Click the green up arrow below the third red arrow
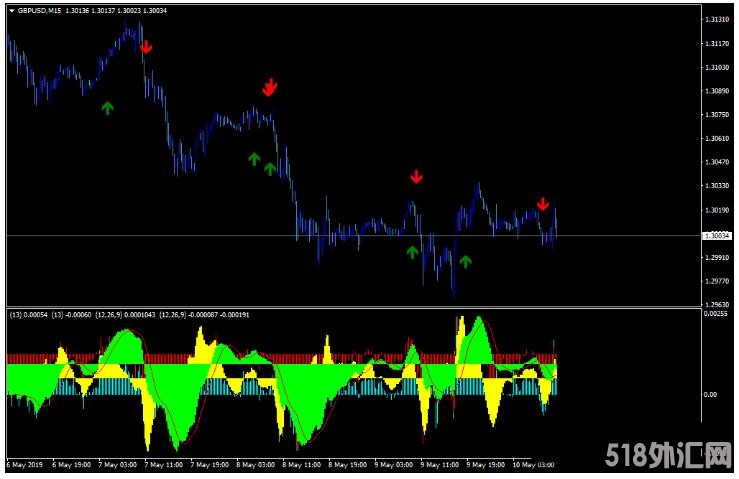Screen dimensions: 739x479 point(412,252)
